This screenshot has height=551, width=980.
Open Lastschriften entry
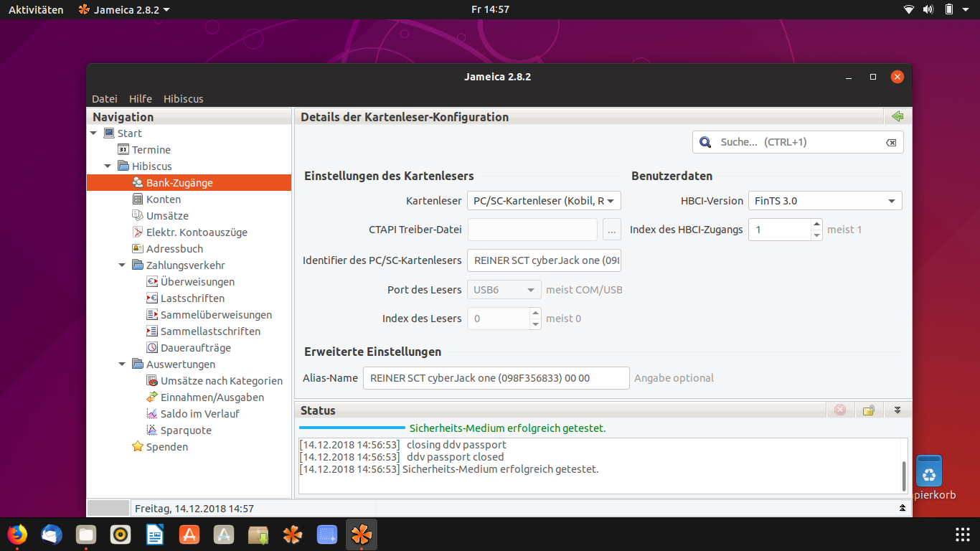pyautogui.click(x=185, y=298)
